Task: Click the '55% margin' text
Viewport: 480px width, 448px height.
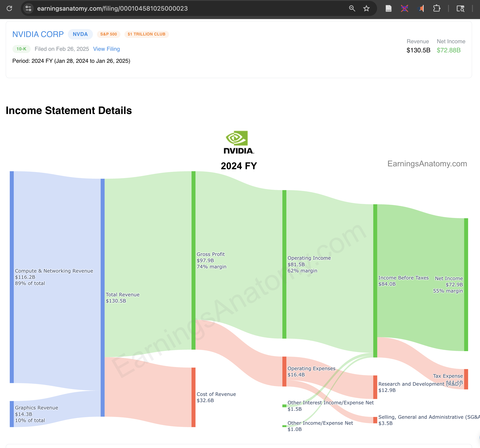Action: [x=448, y=291]
